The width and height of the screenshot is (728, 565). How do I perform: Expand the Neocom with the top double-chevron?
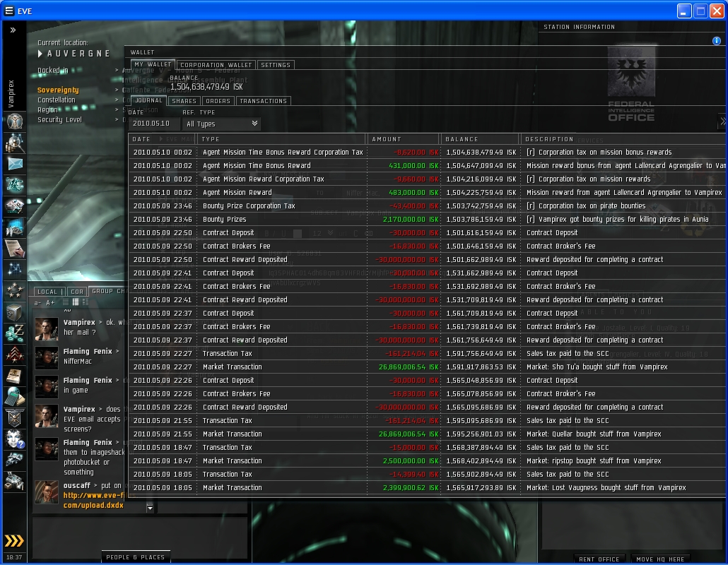point(13,30)
